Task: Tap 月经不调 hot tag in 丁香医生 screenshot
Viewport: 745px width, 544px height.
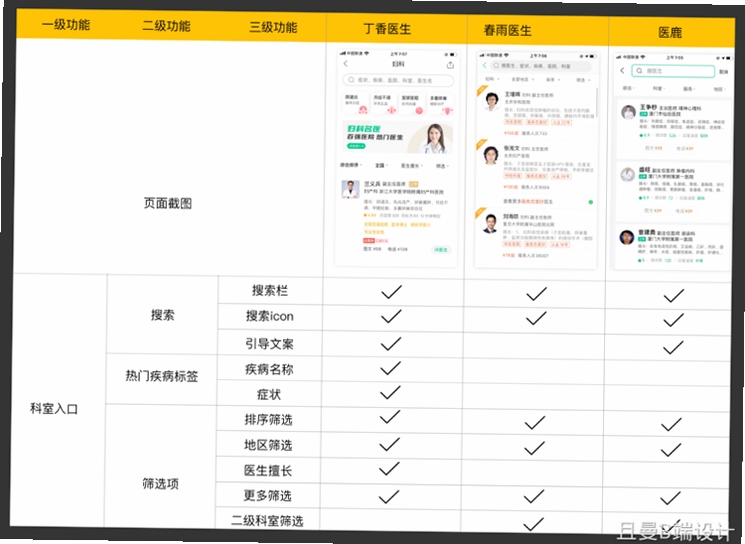Action: pos(384,103)
